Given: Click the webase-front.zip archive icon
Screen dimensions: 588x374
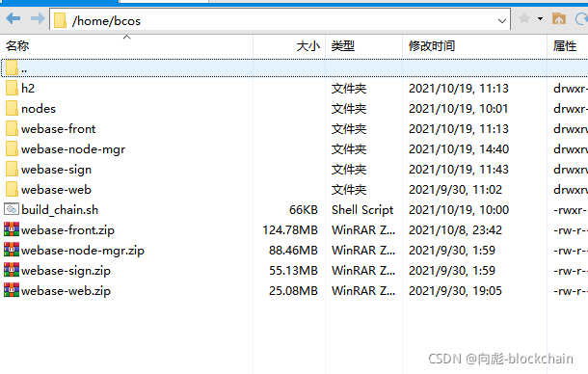Looking at the screenshot, I should pyautogui.click(x=12, y=229).
